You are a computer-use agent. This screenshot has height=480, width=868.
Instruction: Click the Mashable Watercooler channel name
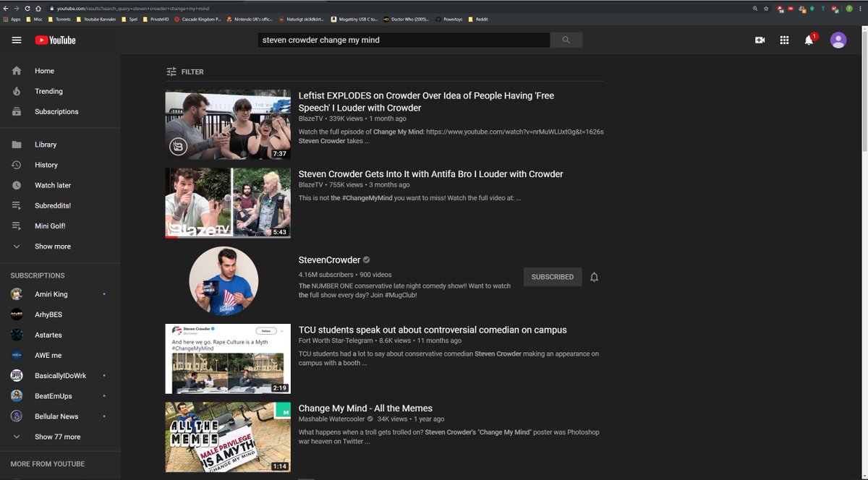click(332, 419)
